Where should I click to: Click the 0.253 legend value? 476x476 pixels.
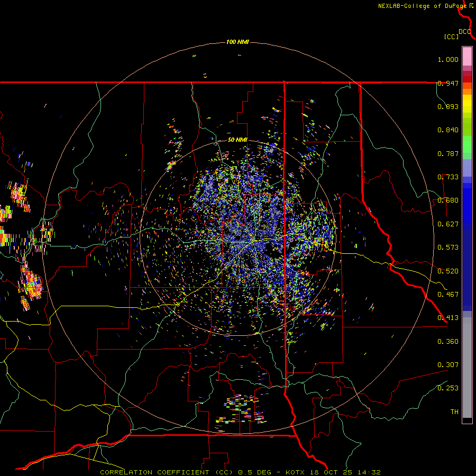click(x=448, y=388)
